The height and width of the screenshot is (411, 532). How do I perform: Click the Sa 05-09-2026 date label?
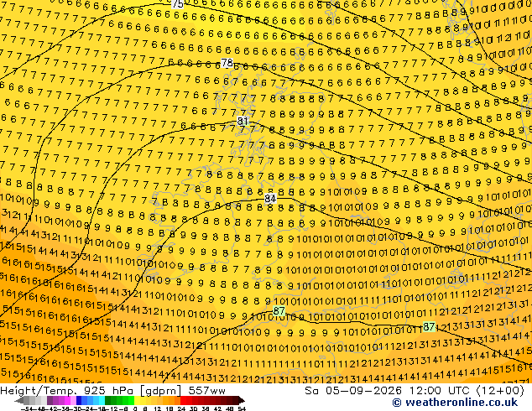(353, 391)
